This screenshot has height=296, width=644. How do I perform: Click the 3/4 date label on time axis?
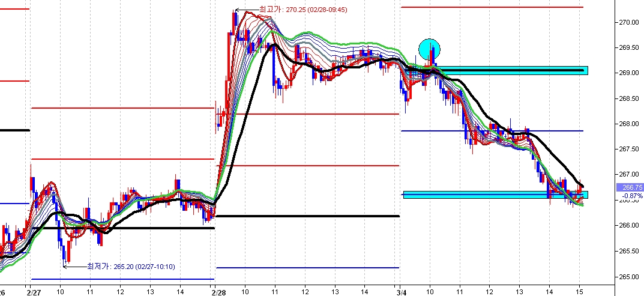coord(402,291)
